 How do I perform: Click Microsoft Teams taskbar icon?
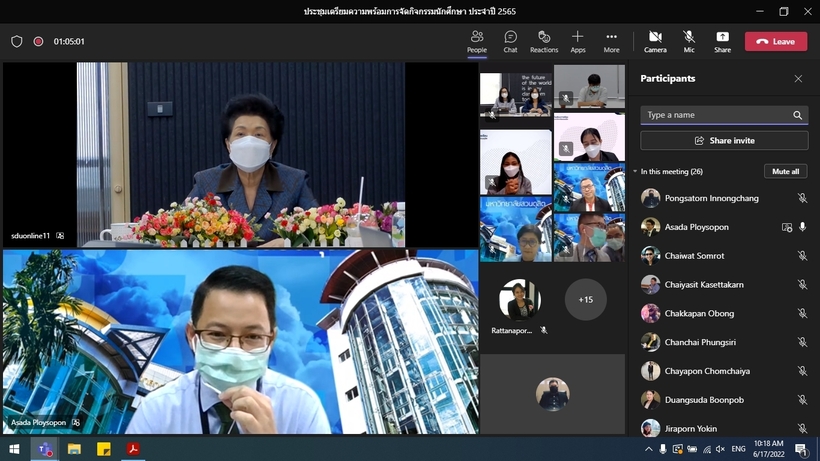pyautogui.click(x=44, y=449)
